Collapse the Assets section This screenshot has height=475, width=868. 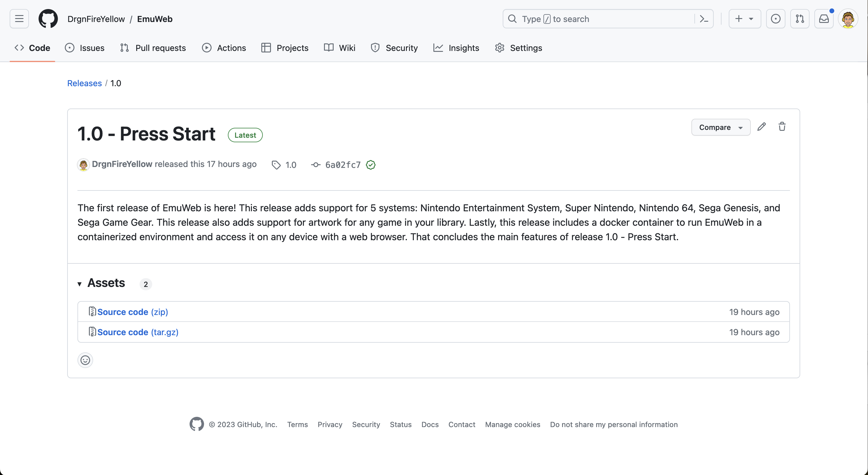pos(102,283)
